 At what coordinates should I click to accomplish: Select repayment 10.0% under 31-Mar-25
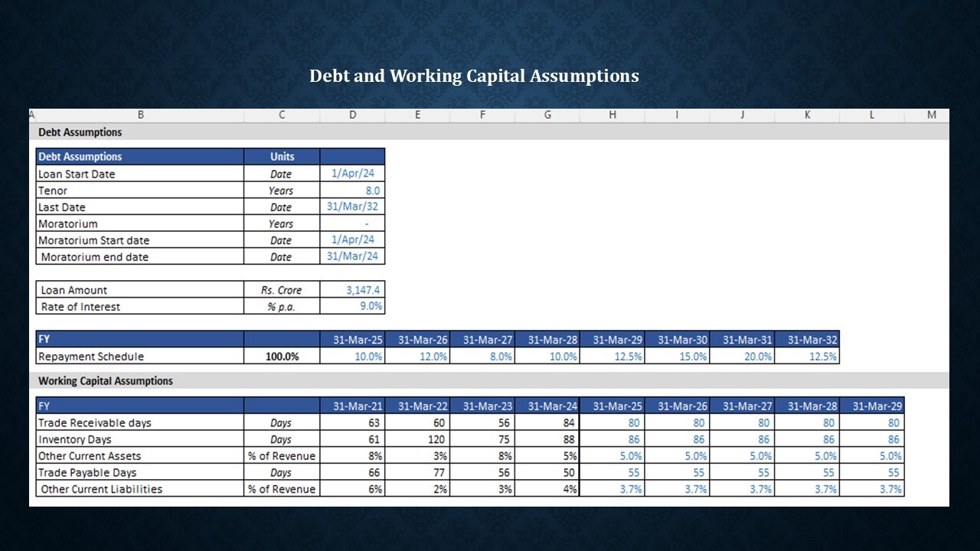tap(352, 356)
